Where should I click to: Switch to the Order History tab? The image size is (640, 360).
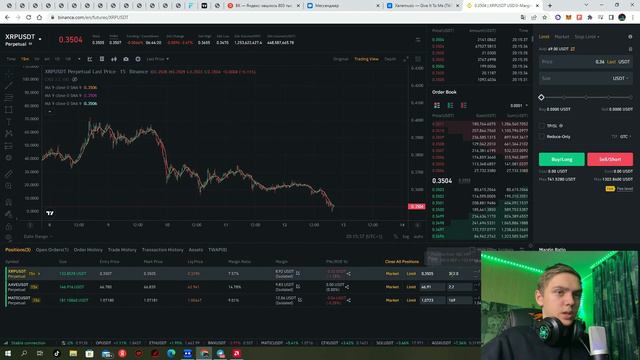coord(88,250)
